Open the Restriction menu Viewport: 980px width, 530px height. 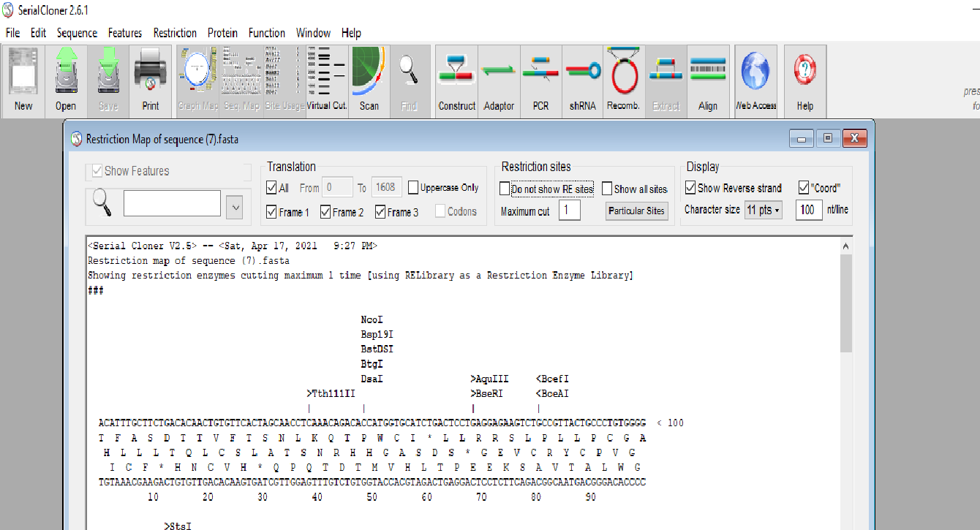coord(175,33)
